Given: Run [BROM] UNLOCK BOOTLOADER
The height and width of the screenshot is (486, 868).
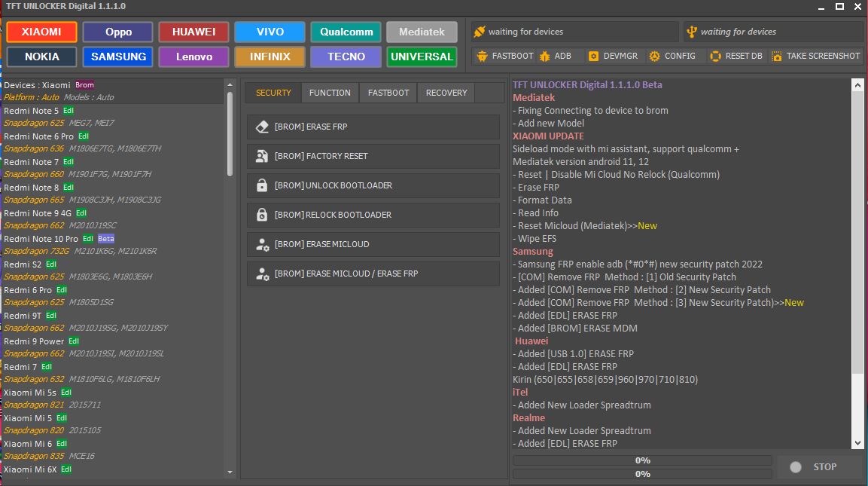Looking at the screenshot, I should [373, 185].
